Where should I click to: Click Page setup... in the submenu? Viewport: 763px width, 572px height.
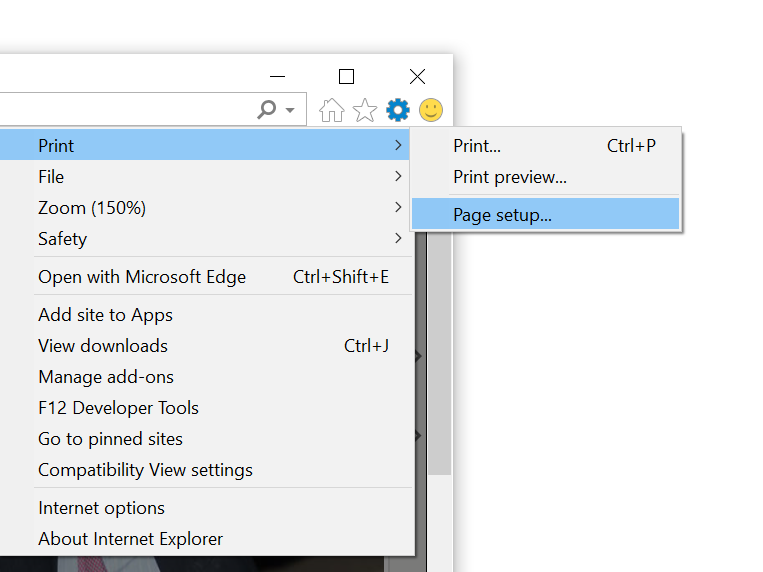(545, 214)
